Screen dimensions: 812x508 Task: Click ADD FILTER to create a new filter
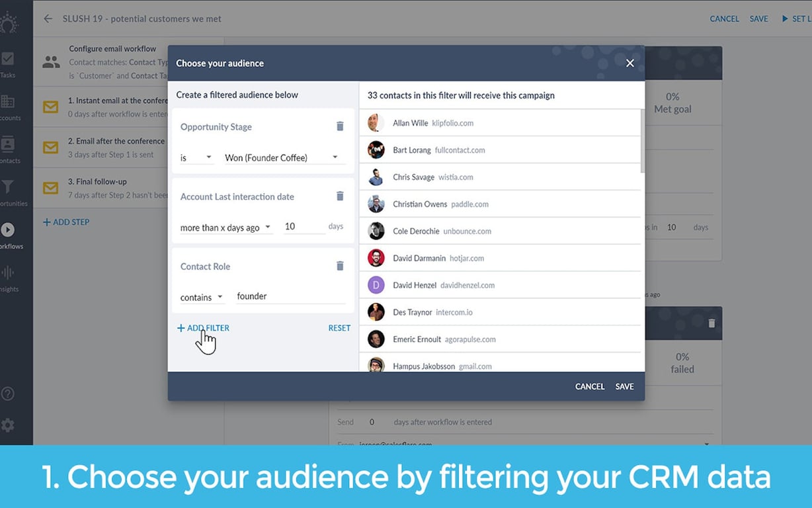pyautogui.click(x=202, y=327)
